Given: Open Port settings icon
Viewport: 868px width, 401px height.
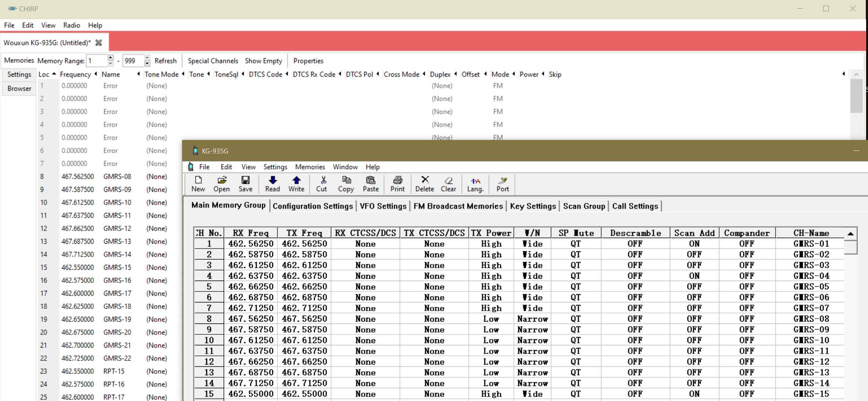Looking at the screenshot, I should point(502,184).
